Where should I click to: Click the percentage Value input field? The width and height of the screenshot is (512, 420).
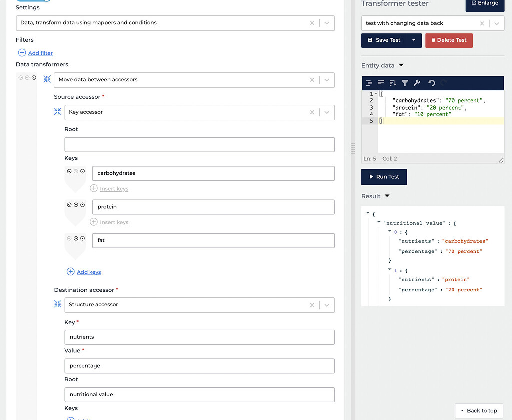tap(200, 366)
